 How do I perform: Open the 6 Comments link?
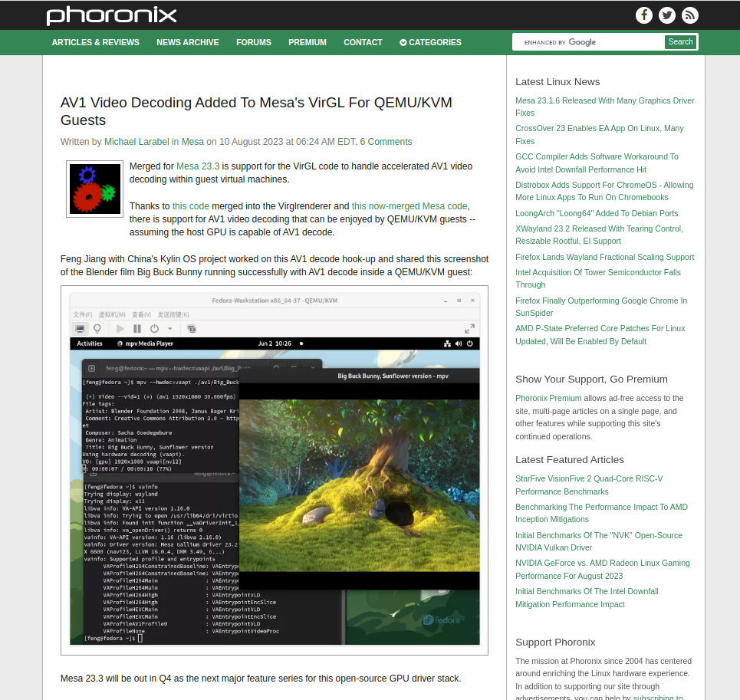(386, 142)
